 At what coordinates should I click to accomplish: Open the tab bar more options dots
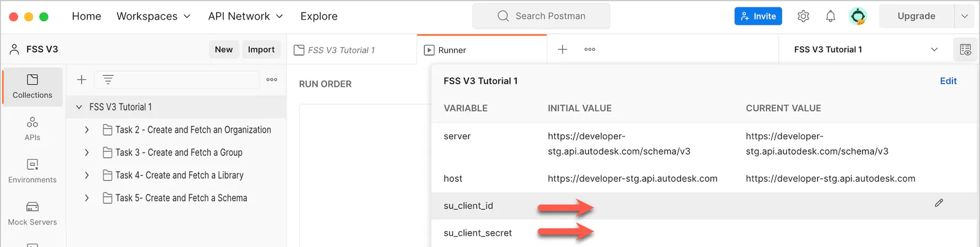pos(590,50)
